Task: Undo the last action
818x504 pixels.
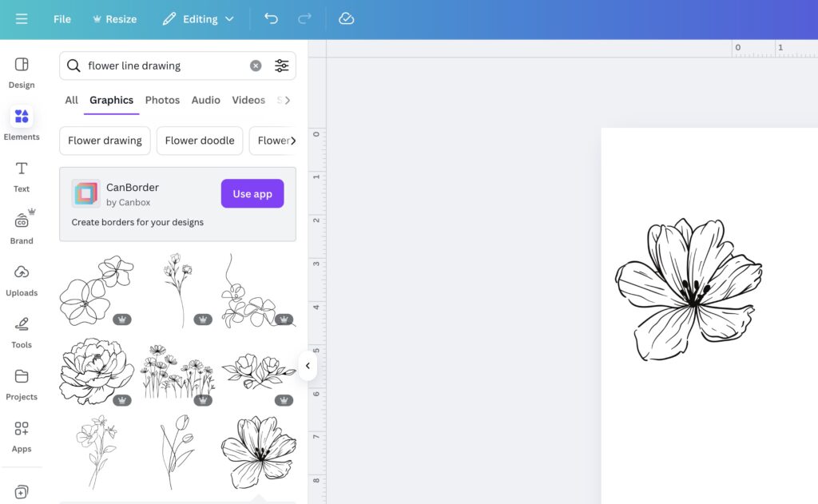Action: tap(271, 18)
